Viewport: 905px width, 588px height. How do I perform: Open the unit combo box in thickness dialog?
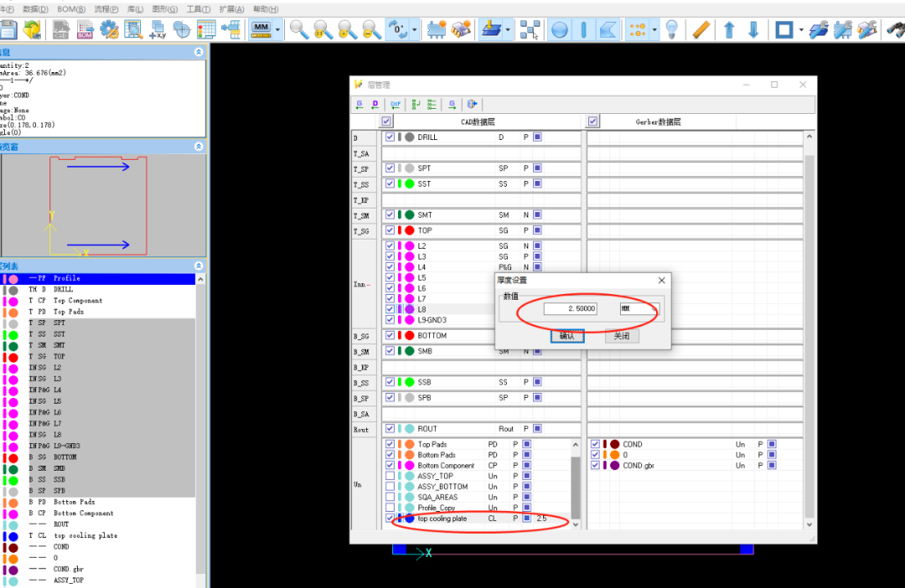[639, 309]
